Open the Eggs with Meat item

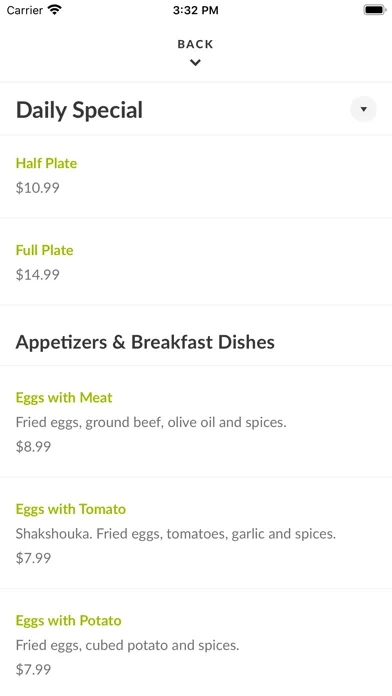[196, 422]
